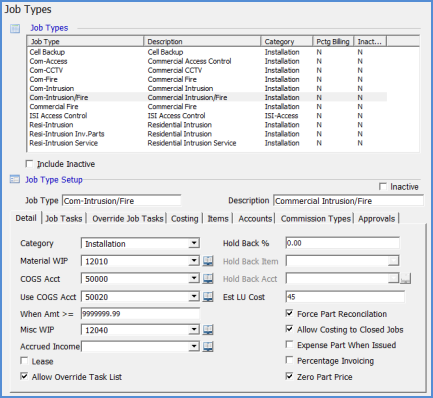Open the Accounts tab
433x398 pixels.
click(255, 219)
